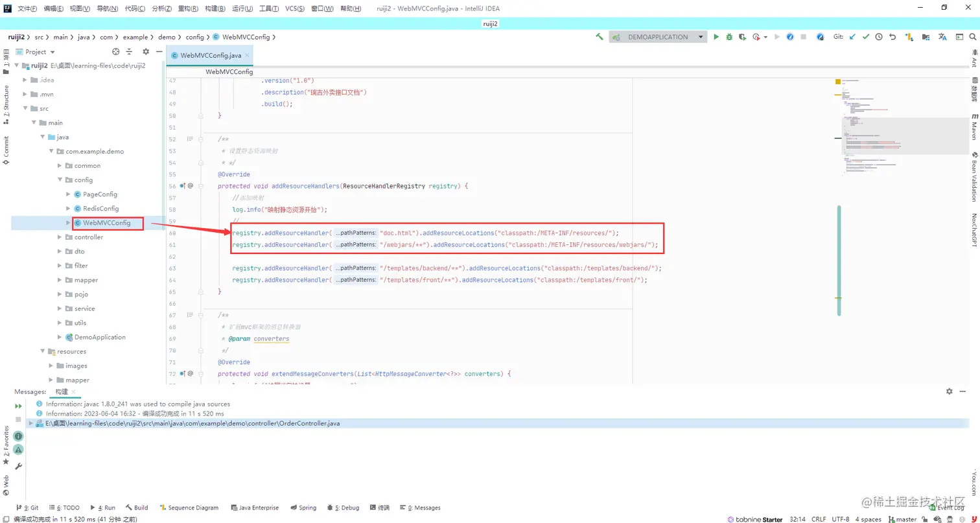The height and width of the screenshot is (523, 980).
Task: Click the override gutter icon on line 72
Action: pyautogui.click(x=183, y=374)
